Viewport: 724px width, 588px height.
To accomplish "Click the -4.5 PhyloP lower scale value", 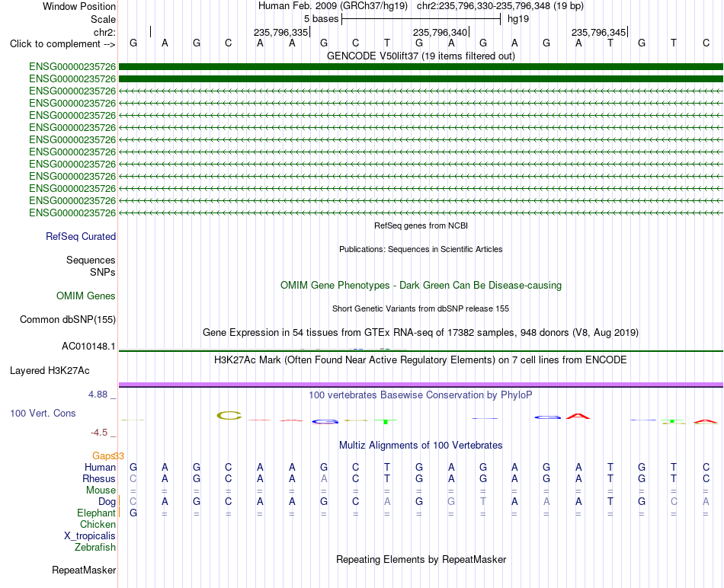I will click(99, 433).
